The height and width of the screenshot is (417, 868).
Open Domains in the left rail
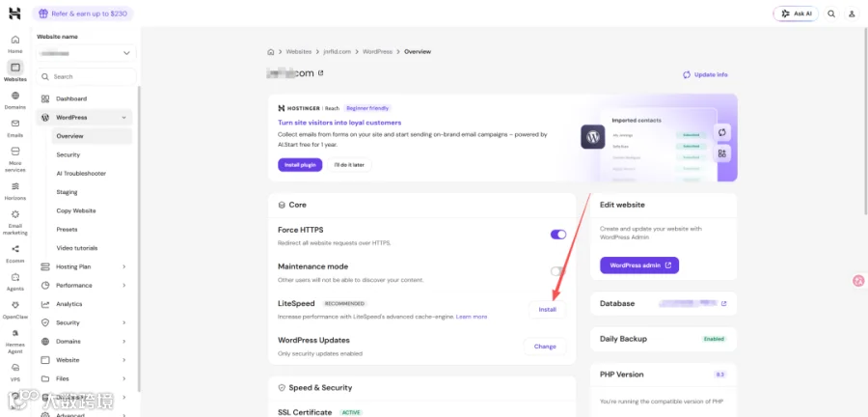pos(14,99)
